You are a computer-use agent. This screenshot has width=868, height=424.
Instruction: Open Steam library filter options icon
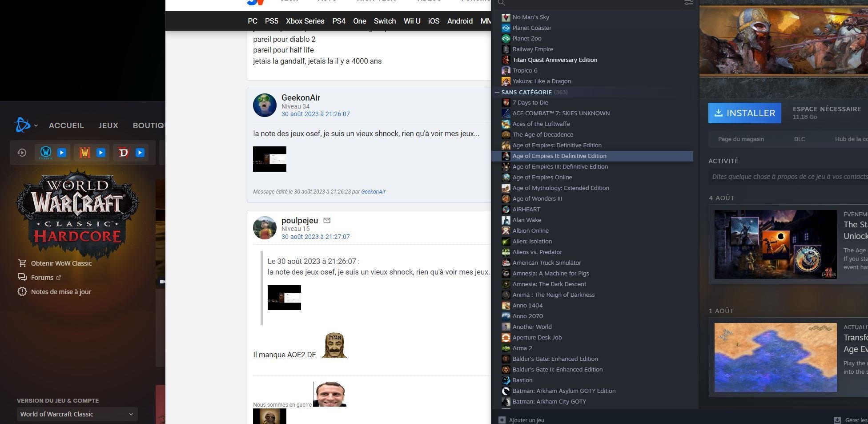(688, 3)
